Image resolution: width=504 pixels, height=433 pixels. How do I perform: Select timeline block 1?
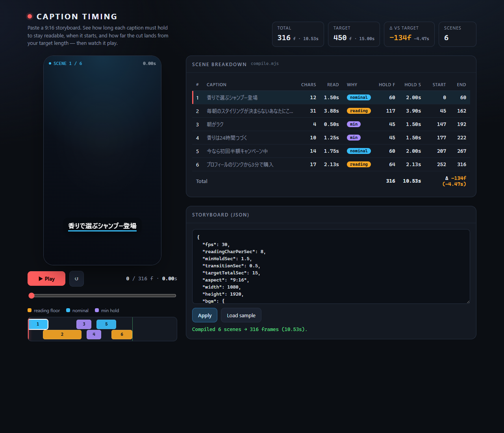pyautogui.click(x=38, y=324)
